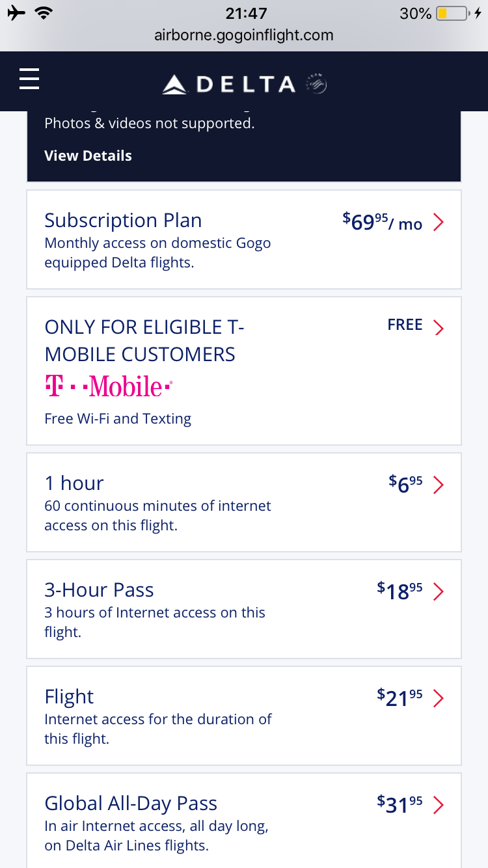Choose the $6.95 one hour price
Screen dimensions: 488x868
pos(405,484)
